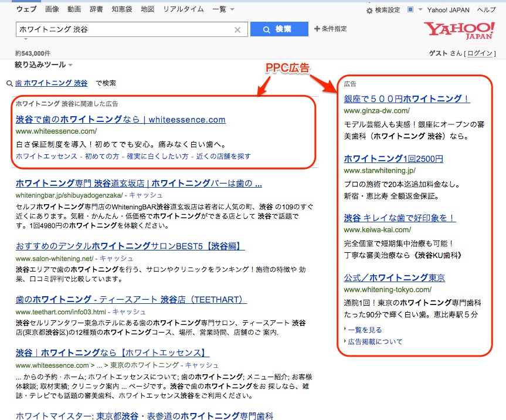This screenshot has width=506, height=420.
Task: Search suggestion 歯 ホワイトニング 渋谷
Action: 52,83
